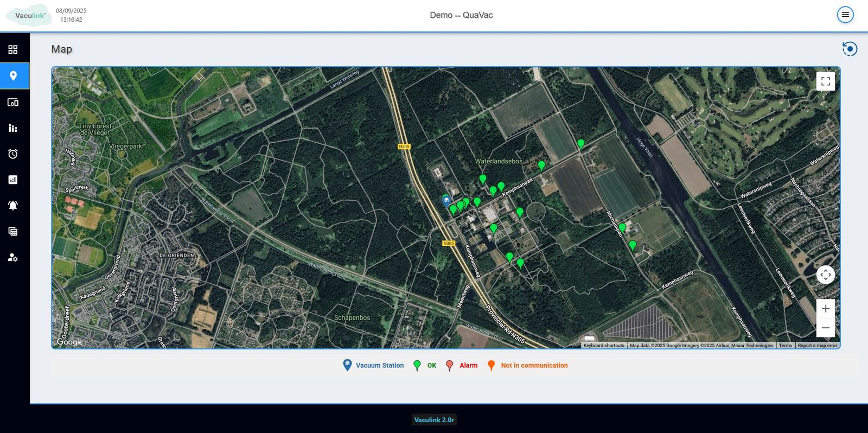Open the Terms link on map
Viewport: 868px width, 433px height.
pyautogui.click(x=785, y=346)
